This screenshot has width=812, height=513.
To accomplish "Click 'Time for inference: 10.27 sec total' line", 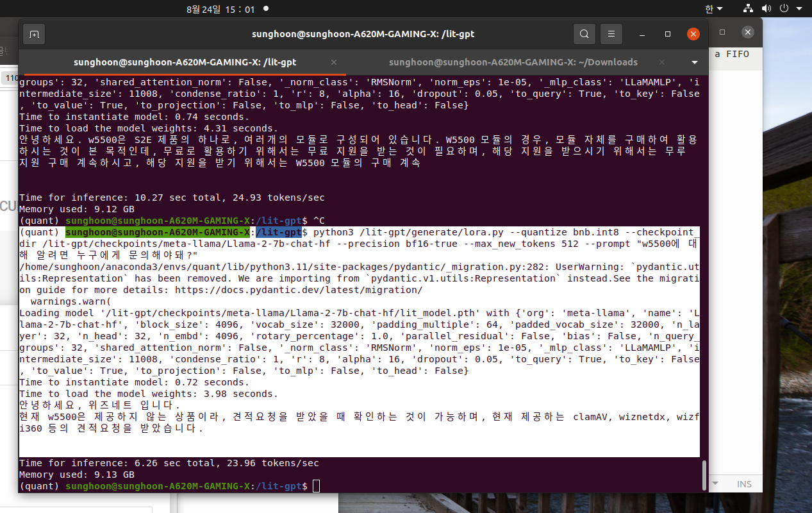I will tap(172, 198).
